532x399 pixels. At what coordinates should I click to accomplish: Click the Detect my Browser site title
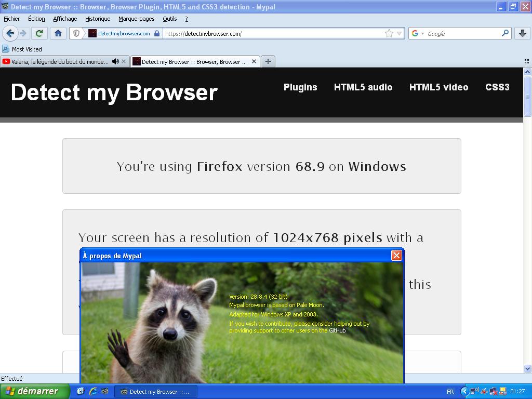[x=114, y=92]
